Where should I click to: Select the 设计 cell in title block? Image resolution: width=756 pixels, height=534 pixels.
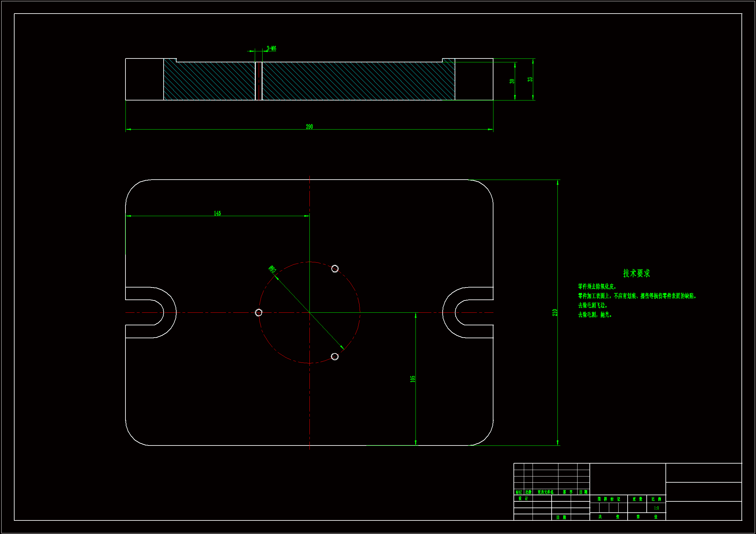[523, 498]
